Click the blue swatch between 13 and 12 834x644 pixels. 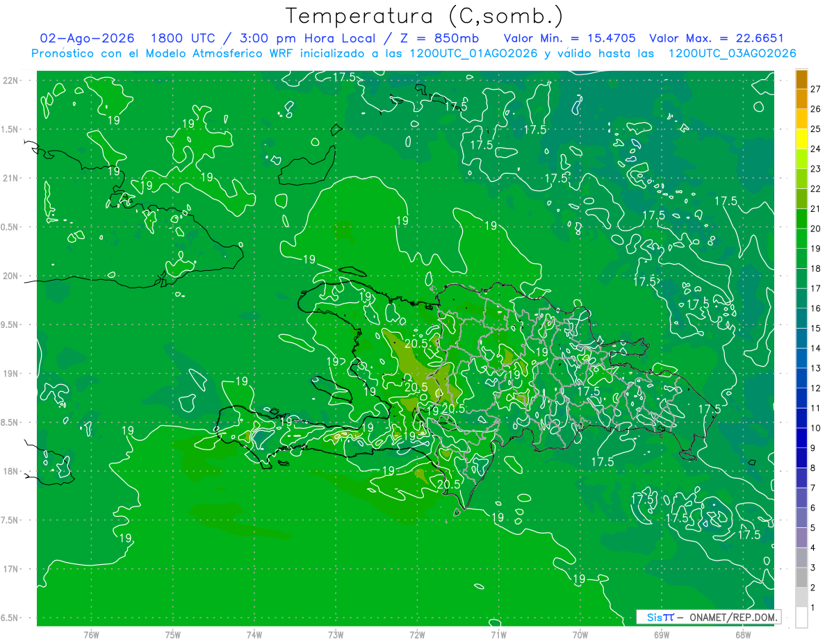pyautogui.click(x=801, y=378)
